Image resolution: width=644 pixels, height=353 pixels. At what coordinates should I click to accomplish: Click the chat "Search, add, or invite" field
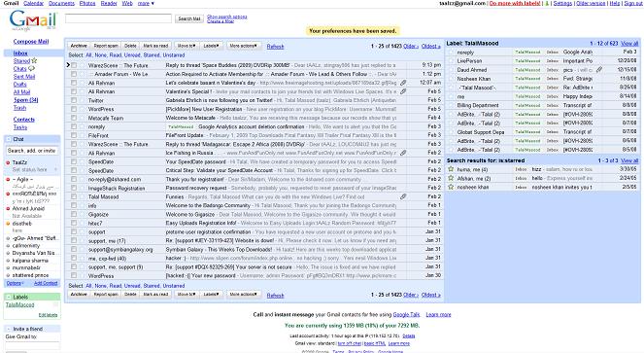click(x=32, y=151)
